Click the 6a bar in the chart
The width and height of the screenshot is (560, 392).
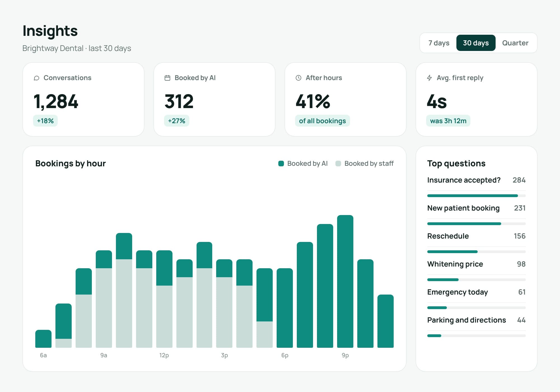point(43,339)
